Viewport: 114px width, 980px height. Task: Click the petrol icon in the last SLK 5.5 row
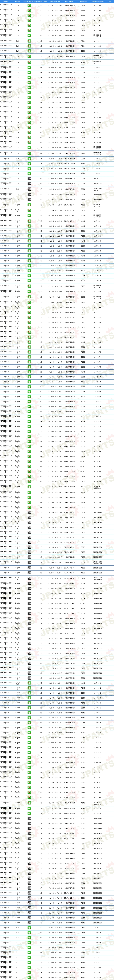(29, 977)
